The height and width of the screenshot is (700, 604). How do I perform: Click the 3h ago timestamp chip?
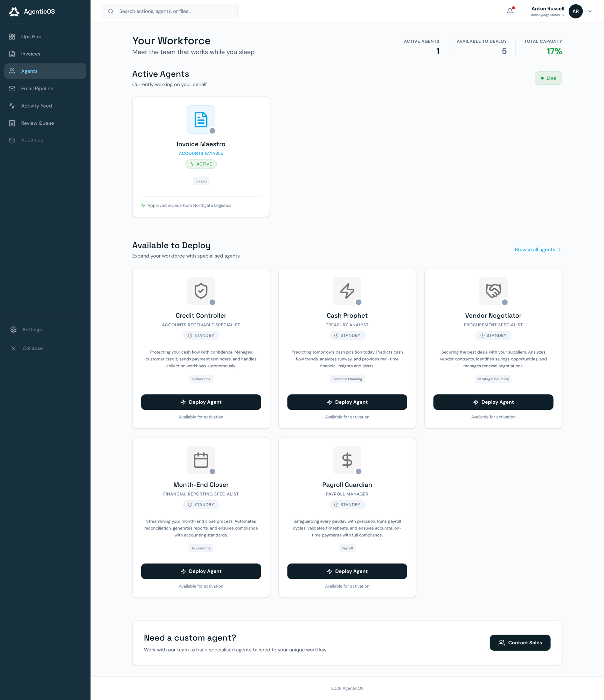[x=201, y=181]
